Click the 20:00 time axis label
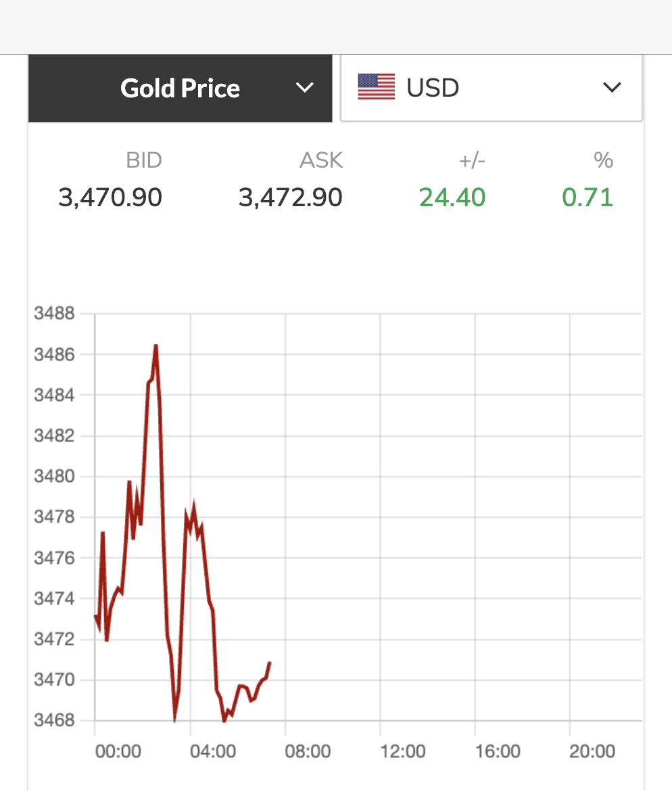This screenshot has width=672, height=791. pos(592,751)
